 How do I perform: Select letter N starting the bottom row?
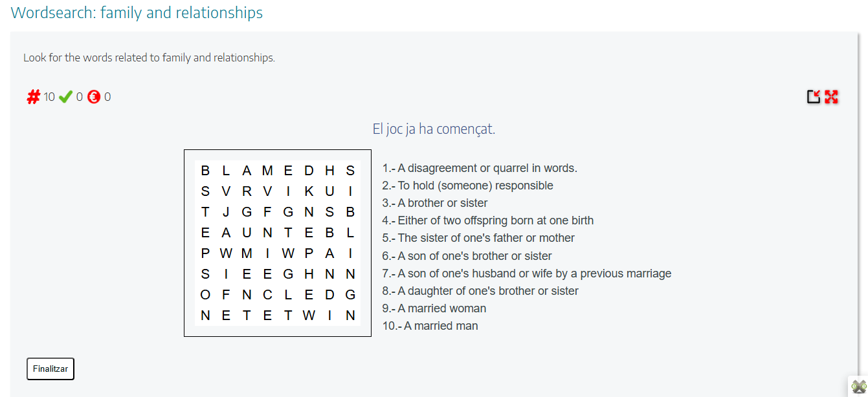[205, 316]
